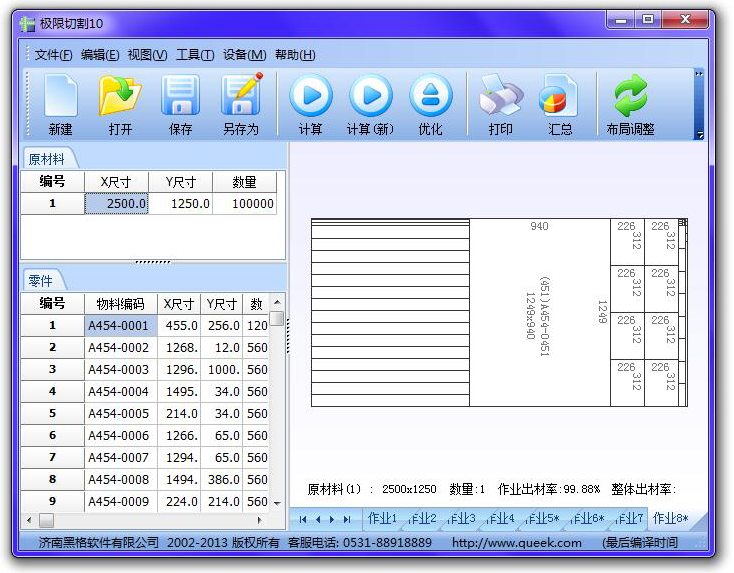Switch to the 作业1 tab

pyautogui.click(x=382, y=518)
